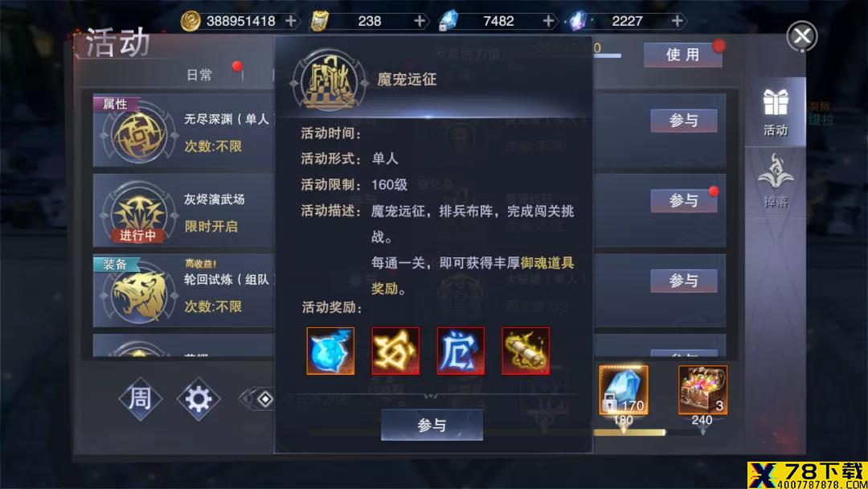Image resolution: width=868 pixels, height=489 pixels.
Task: Select the blue glyph reward icon
Action: (x=461, y=351)
